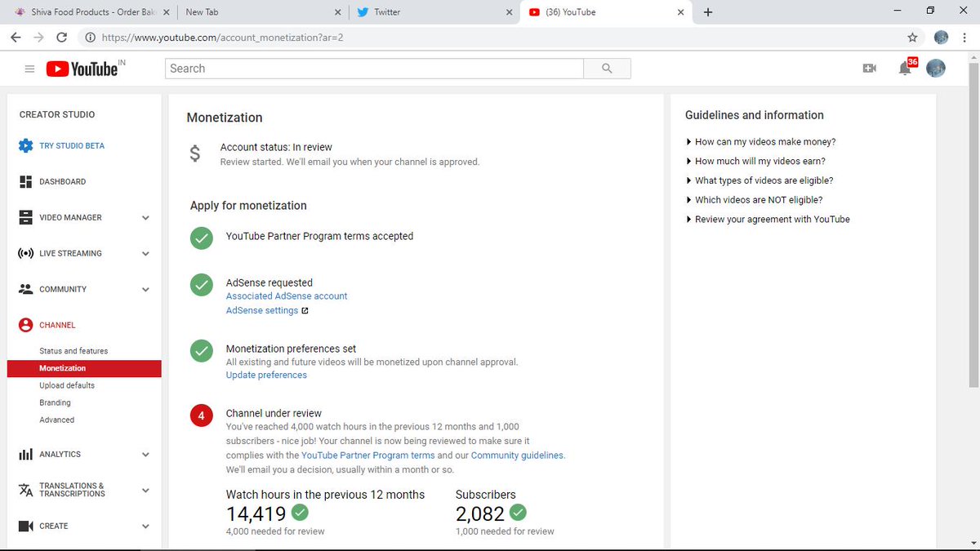Select the (36) YouTube tab
Screen dimensions: 980x551
[606, 12]
